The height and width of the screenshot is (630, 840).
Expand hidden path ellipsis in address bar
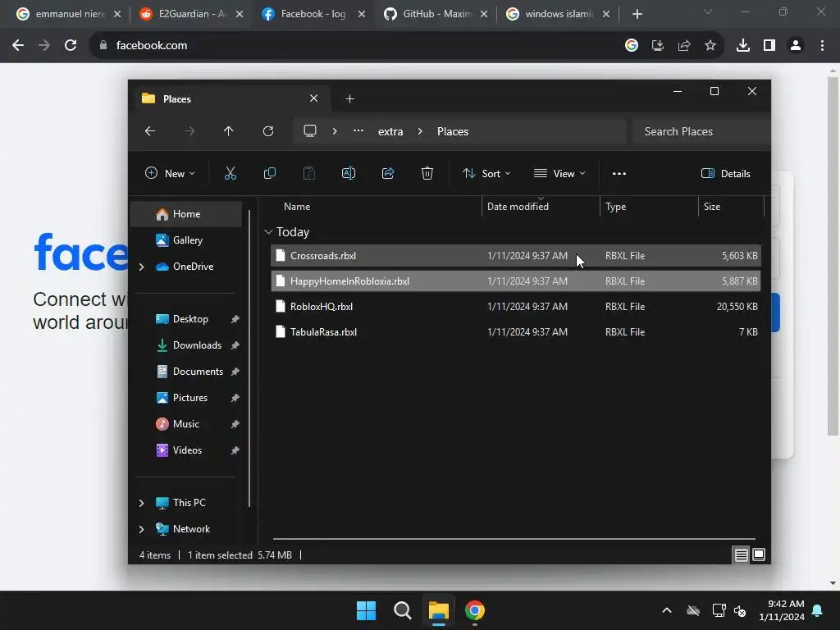358,130
